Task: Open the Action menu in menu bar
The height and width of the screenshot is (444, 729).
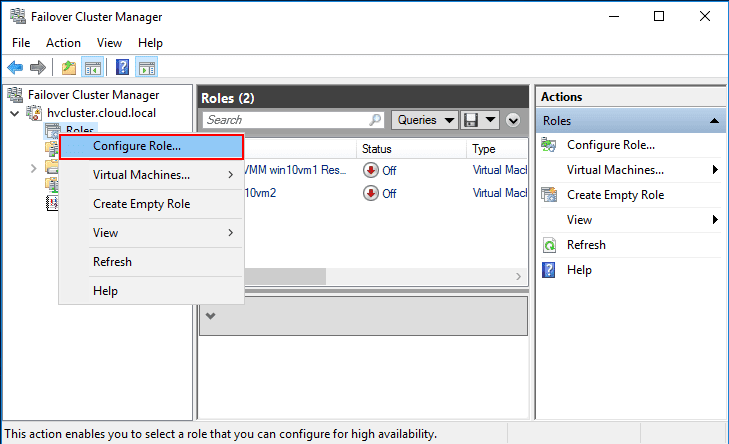Action: [63, 43]
